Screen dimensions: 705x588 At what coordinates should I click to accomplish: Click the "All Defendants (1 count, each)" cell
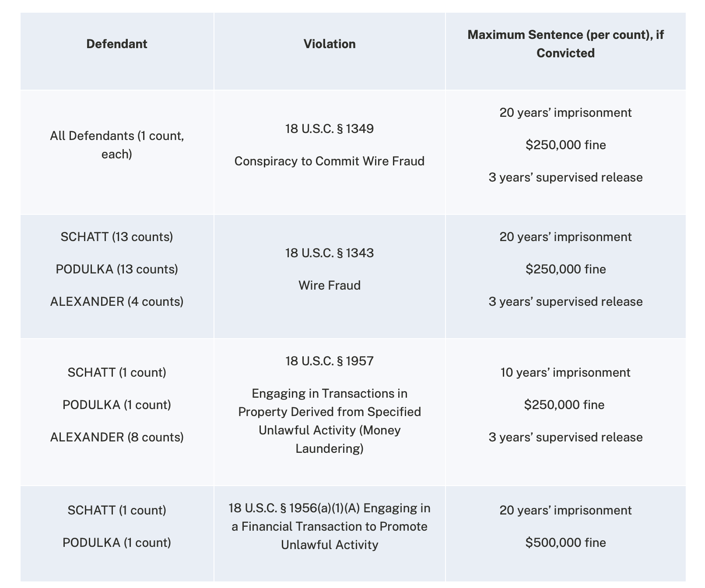117,145
